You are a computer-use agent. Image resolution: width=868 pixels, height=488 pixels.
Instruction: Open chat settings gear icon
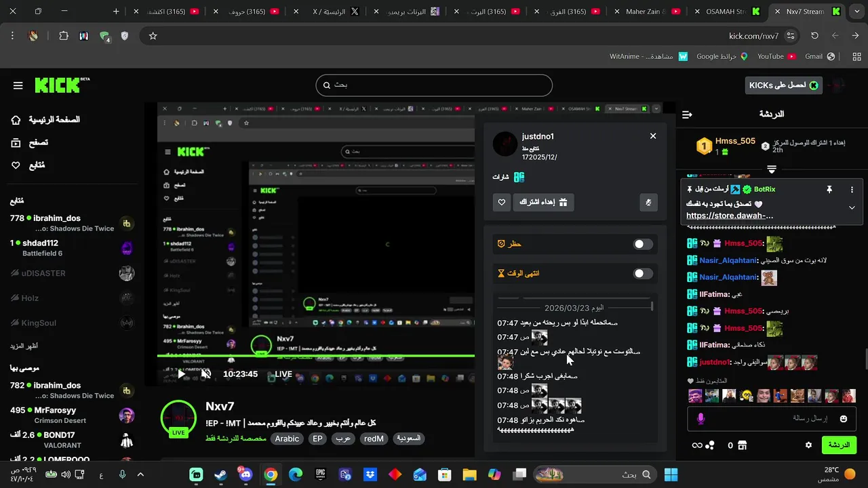point(808,445)
